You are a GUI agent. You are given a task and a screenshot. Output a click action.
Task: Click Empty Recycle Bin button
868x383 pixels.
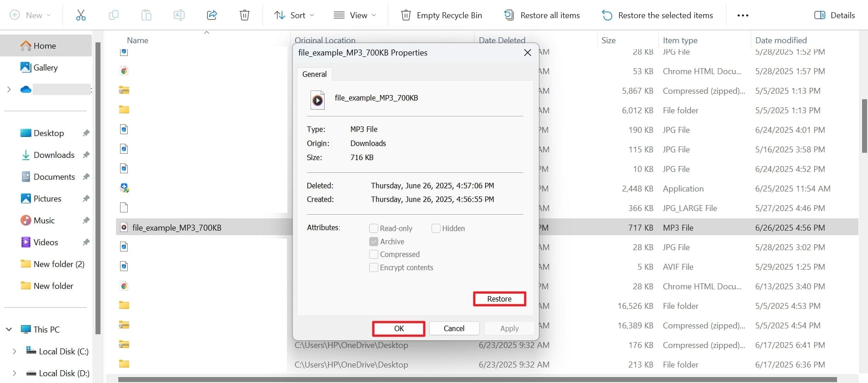coord(441,15)
